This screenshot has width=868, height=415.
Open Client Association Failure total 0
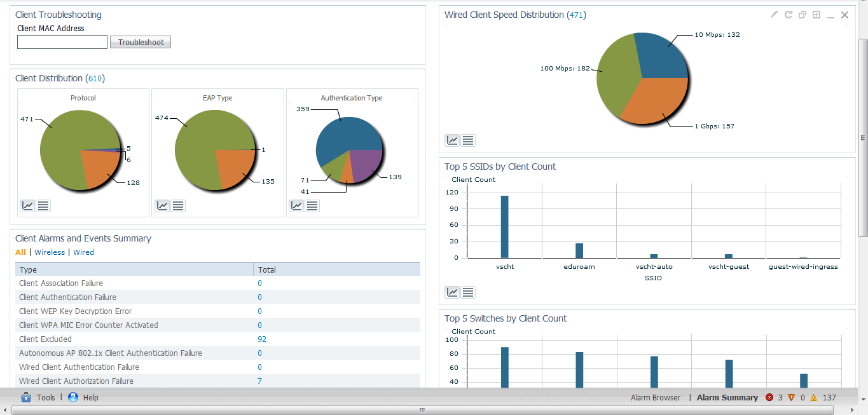tap(259, 283)
